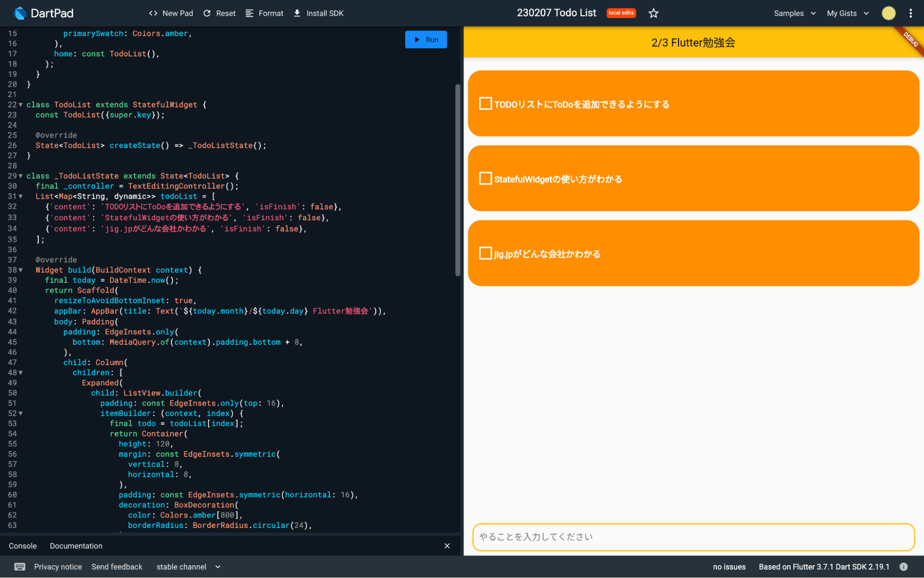The image size is (924, 578).
Task: Click the Install SDK download icon
Action: coord(297,13)
